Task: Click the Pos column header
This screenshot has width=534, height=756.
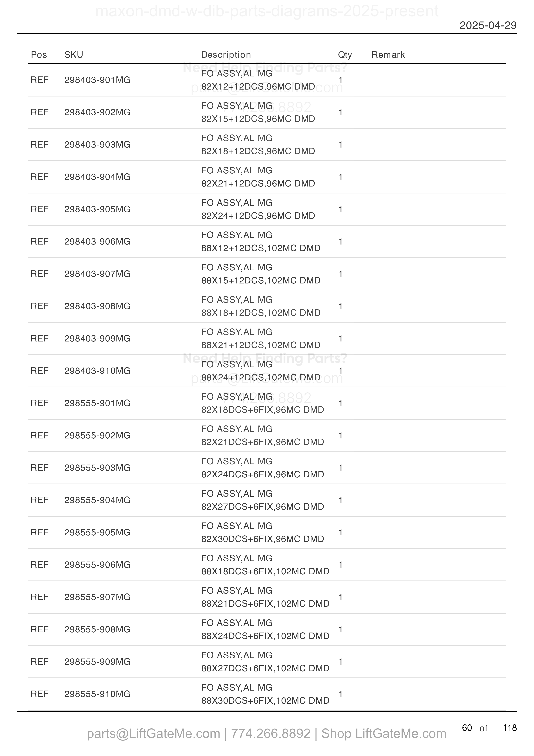Action: [x=39, y=55]
